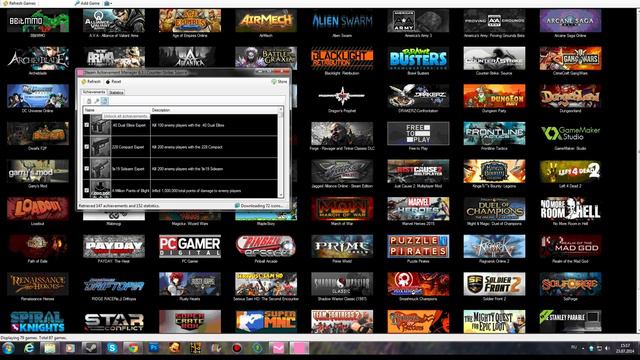Viewport: 640px width, 360px height.
Task: Select the America's Army 3 game tile
Action: [418, 21]
